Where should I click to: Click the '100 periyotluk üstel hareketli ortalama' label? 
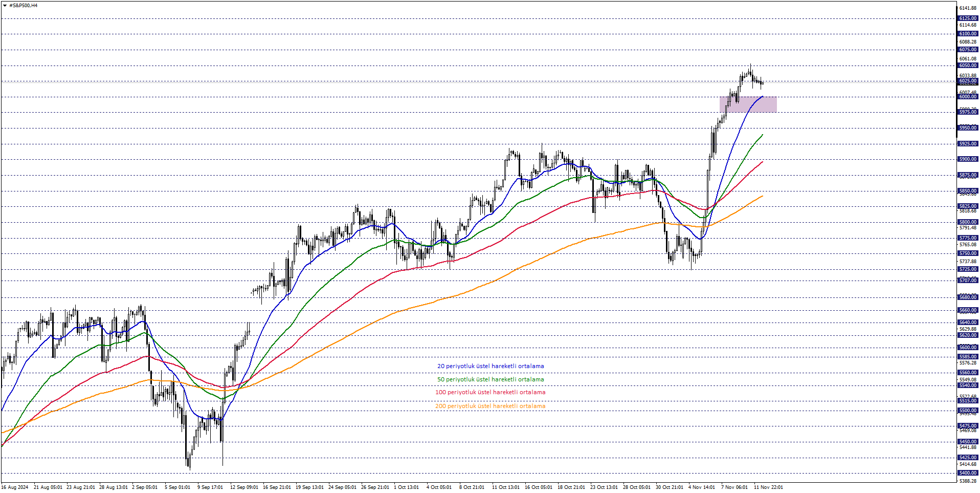[x=490, y=392]
